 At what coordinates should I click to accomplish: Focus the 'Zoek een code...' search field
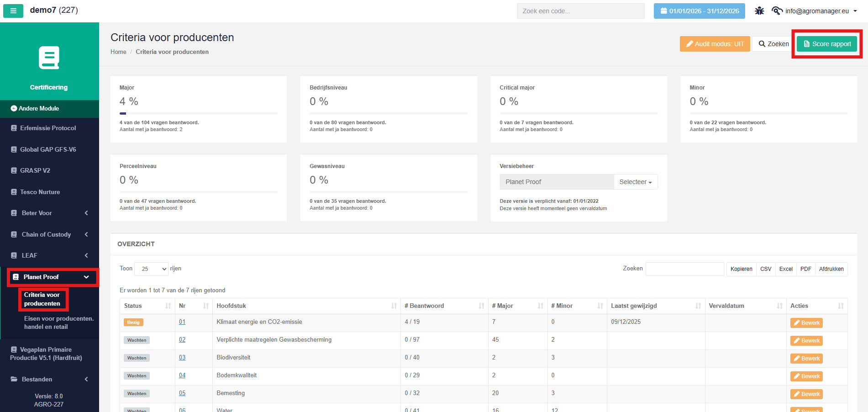pos(580,11)
